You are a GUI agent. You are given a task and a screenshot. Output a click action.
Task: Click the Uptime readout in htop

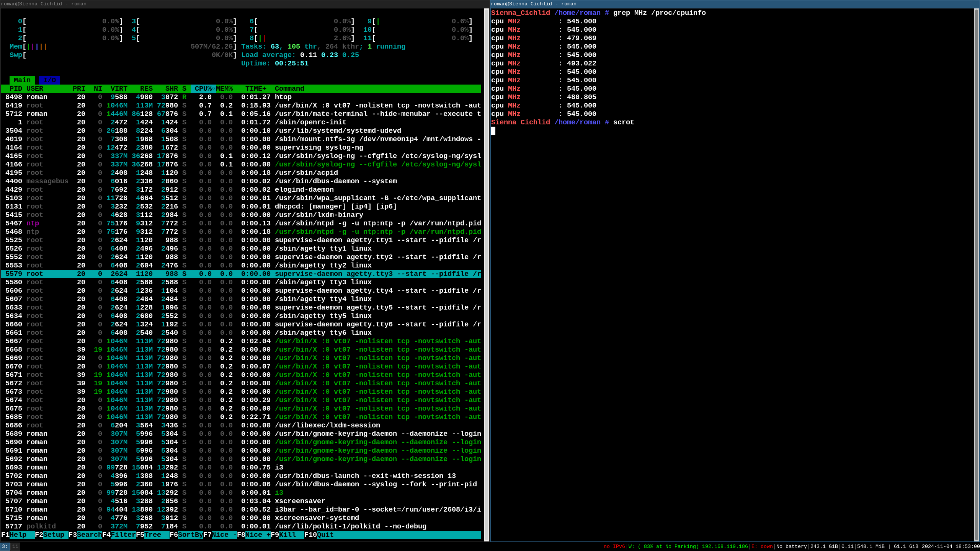pos(275,64)
